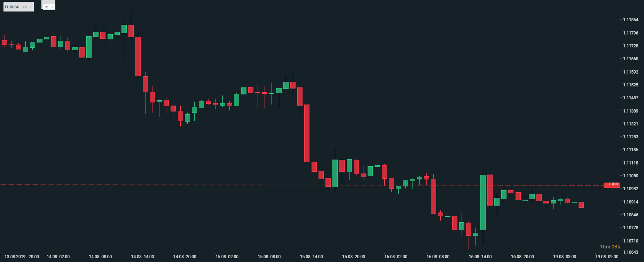Click the 15.08 20:00 time axis label
Screen dimensions: 644x262
point(353,257)
